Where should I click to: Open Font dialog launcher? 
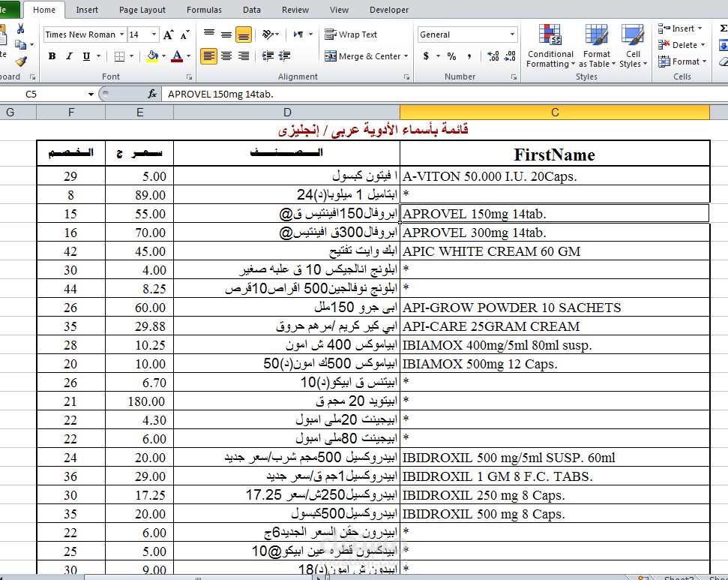coord(190,77)
